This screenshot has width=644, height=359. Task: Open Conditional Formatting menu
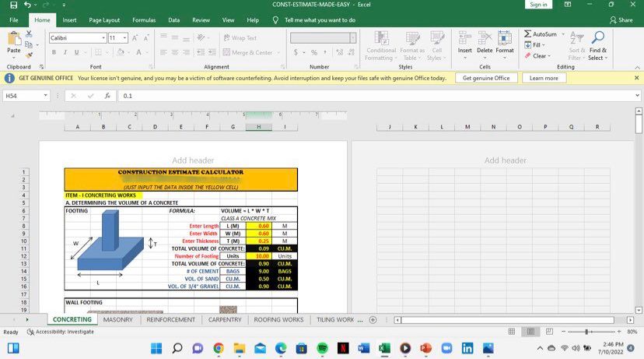click(381, 46)
